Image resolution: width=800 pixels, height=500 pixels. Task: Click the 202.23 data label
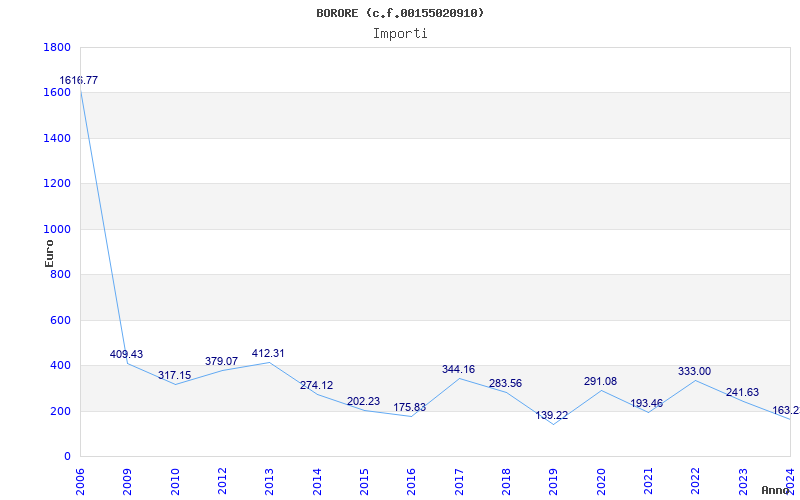click(363, 402)
